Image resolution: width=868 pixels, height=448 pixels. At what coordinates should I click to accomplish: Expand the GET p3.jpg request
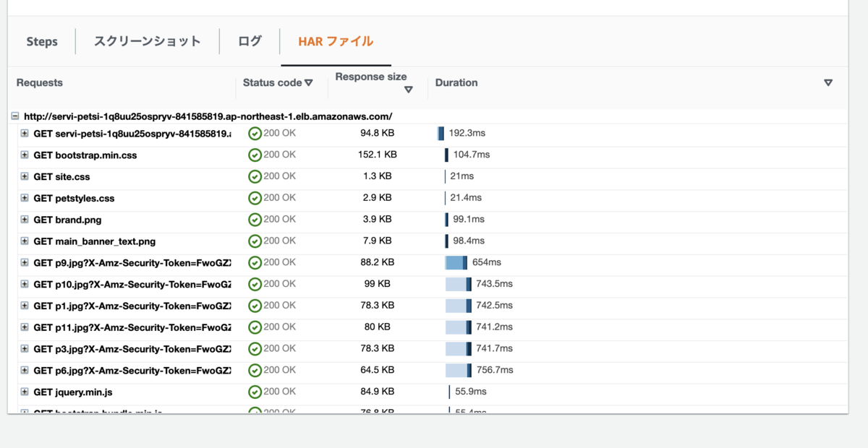point(25,349)
